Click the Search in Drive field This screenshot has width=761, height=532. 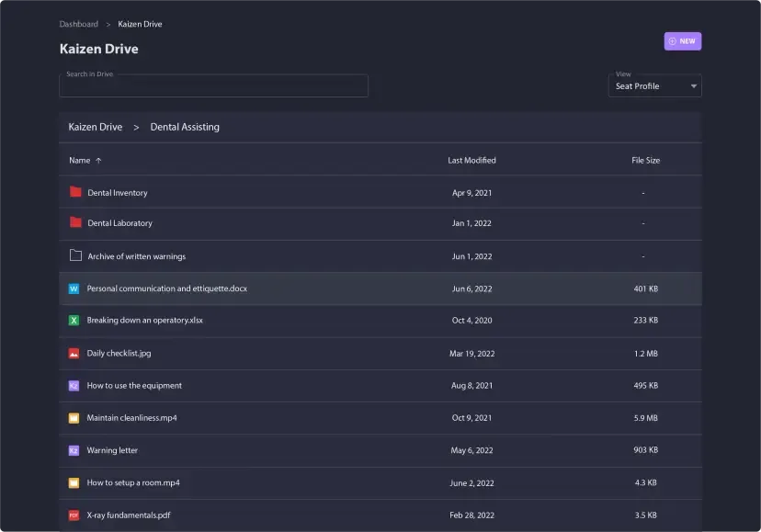213,86
